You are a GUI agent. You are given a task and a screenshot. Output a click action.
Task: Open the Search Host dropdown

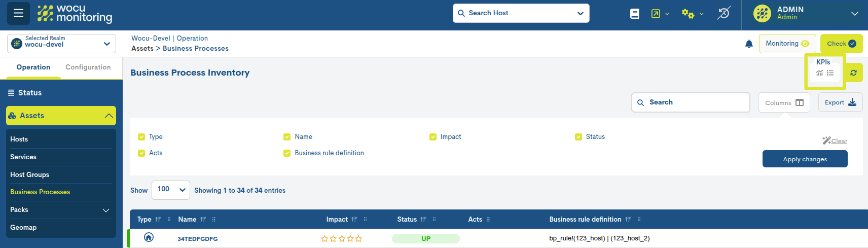[521, 13]
